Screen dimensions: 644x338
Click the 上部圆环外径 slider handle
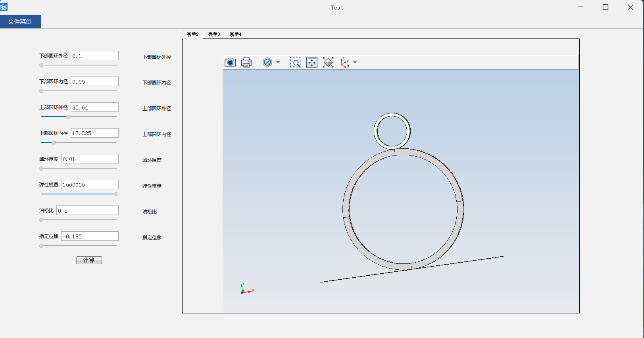click(68, 117)
